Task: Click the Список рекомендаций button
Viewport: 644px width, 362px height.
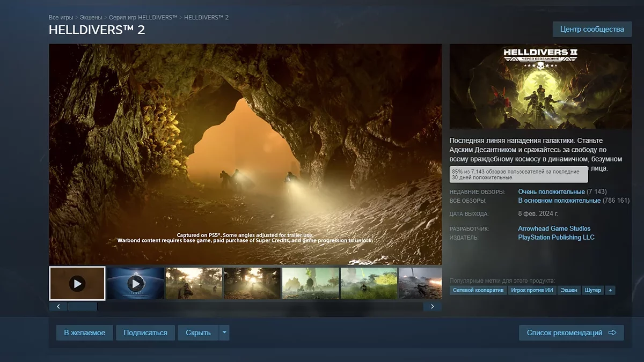Action: [x=571, y=333]
